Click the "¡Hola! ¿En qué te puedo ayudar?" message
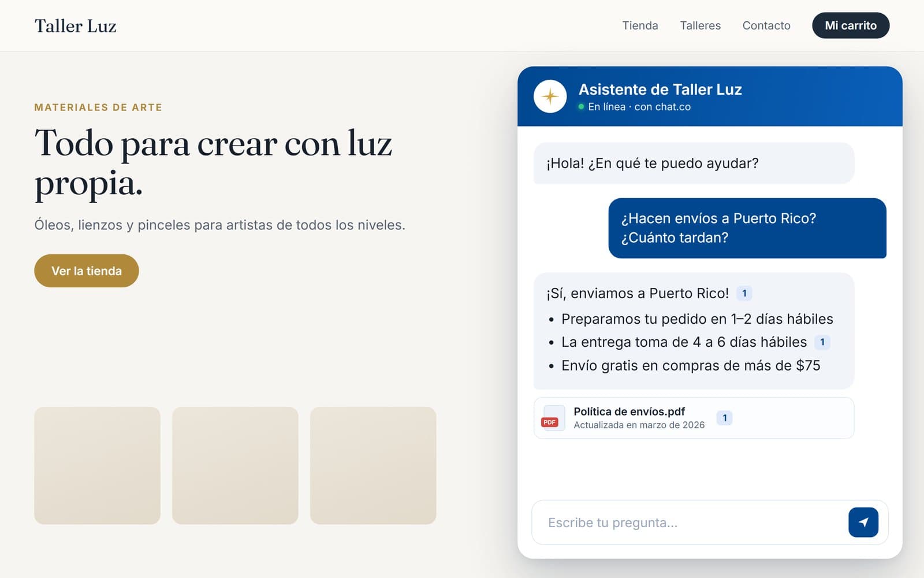924x578 pixels. point(694,163)
